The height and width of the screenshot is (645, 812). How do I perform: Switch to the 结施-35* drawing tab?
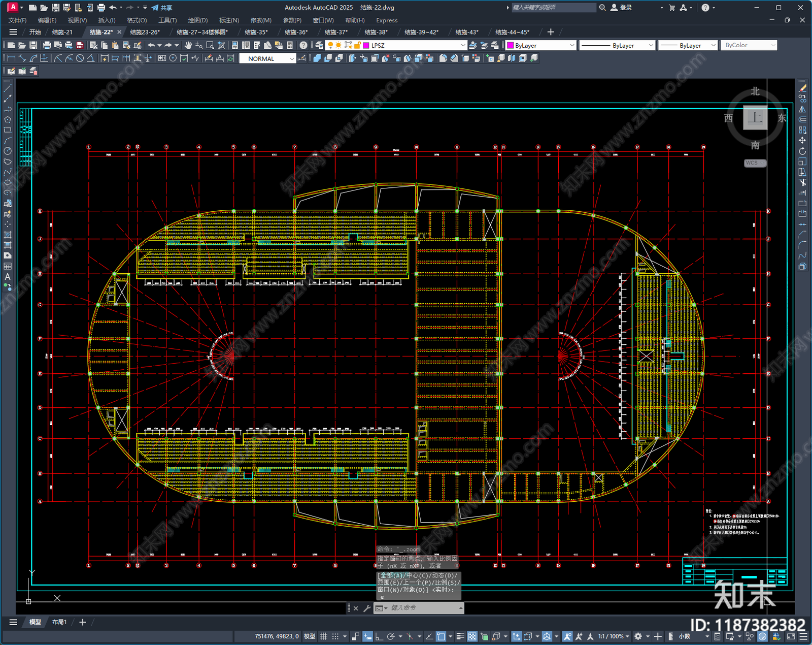coord(256,32)
